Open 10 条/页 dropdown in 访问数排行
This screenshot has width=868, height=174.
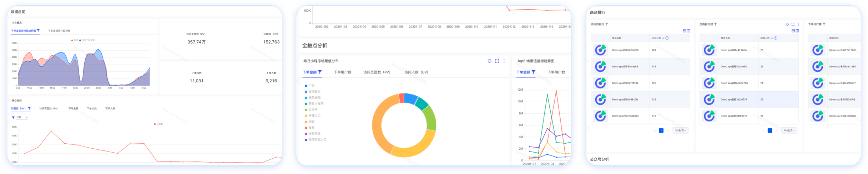pos(681,130)
